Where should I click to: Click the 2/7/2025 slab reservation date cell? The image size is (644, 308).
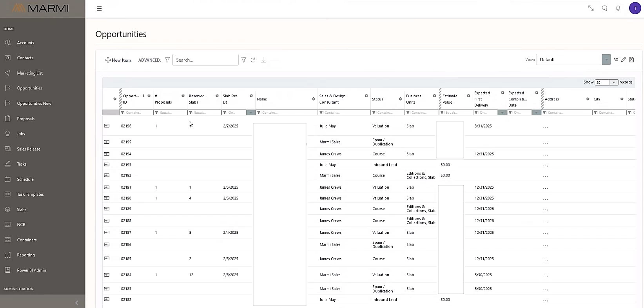230,126
